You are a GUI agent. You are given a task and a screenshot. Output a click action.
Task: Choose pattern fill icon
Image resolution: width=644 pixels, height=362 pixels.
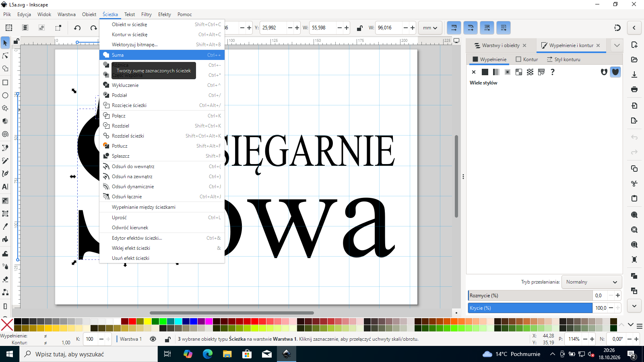coord(530,72)
